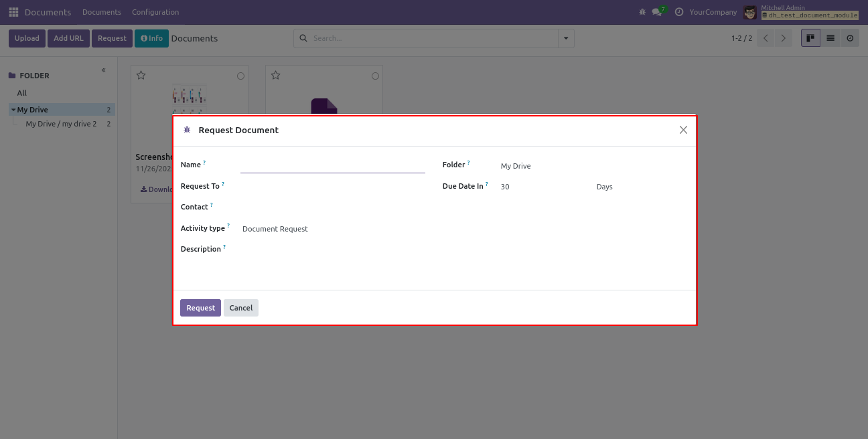The width and height of the screenshot is (868, 439).
Task: Open the apps grid menu icon
Action: pyautogui.click(x=13, y=12)
